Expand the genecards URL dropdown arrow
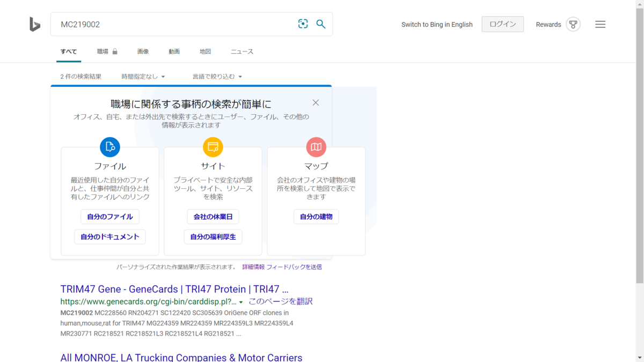The width and height of the screenshot is (644, 362). (x=241, y=302)
